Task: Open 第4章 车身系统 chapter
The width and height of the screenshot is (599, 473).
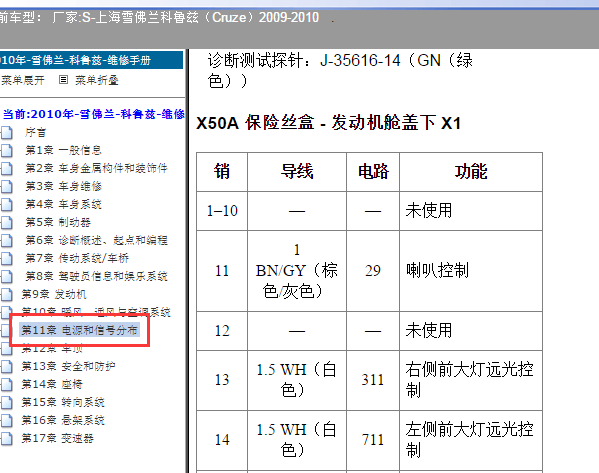Action: [x=63, y=204]
